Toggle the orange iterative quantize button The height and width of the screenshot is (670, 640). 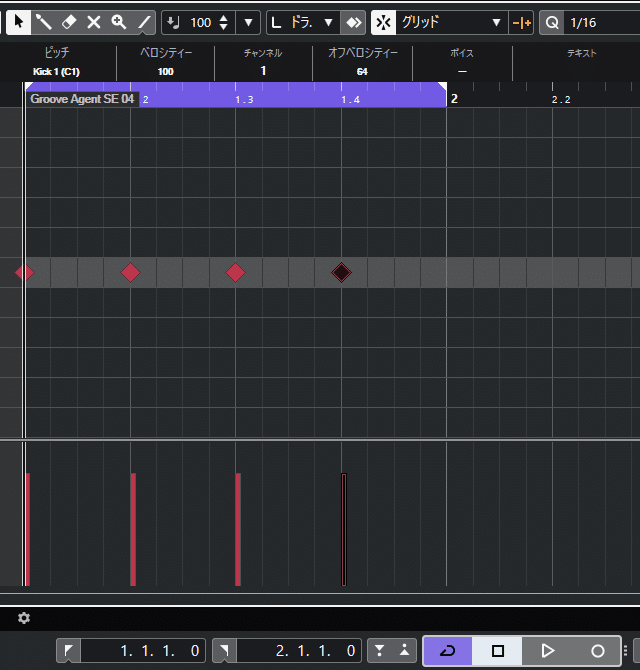(521, 22)
